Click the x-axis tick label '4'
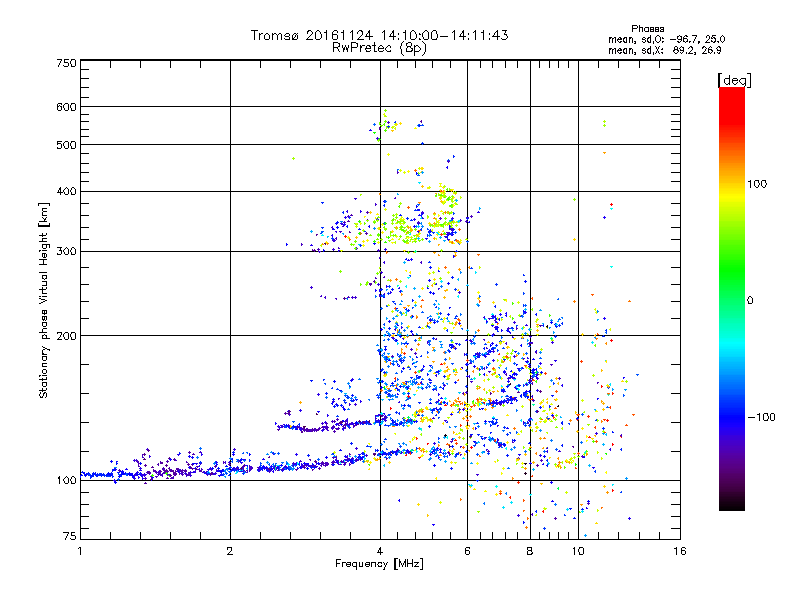Screen dimensions: 800x600 tap(380, 551)
